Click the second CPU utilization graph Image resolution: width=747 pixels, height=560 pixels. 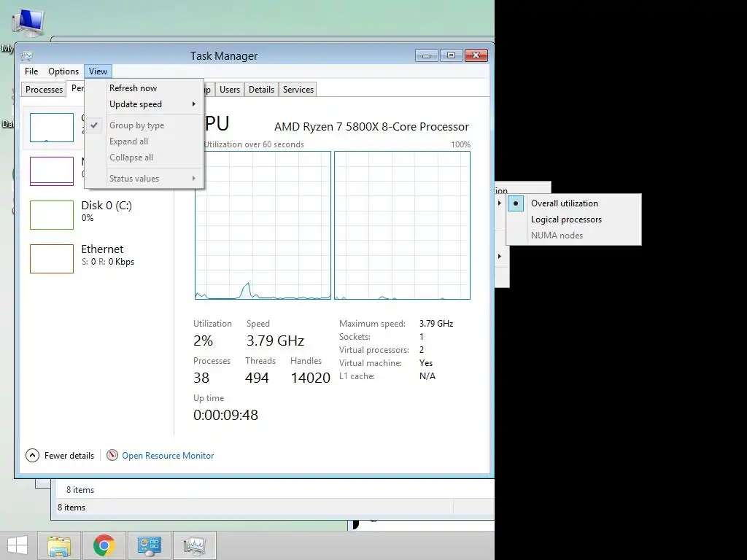(402, 225)
